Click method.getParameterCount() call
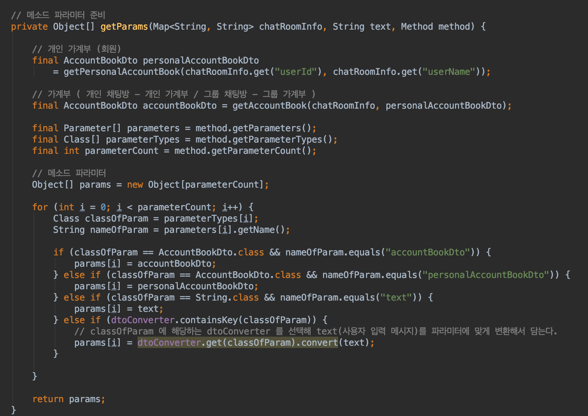 (x=243, y=151)
